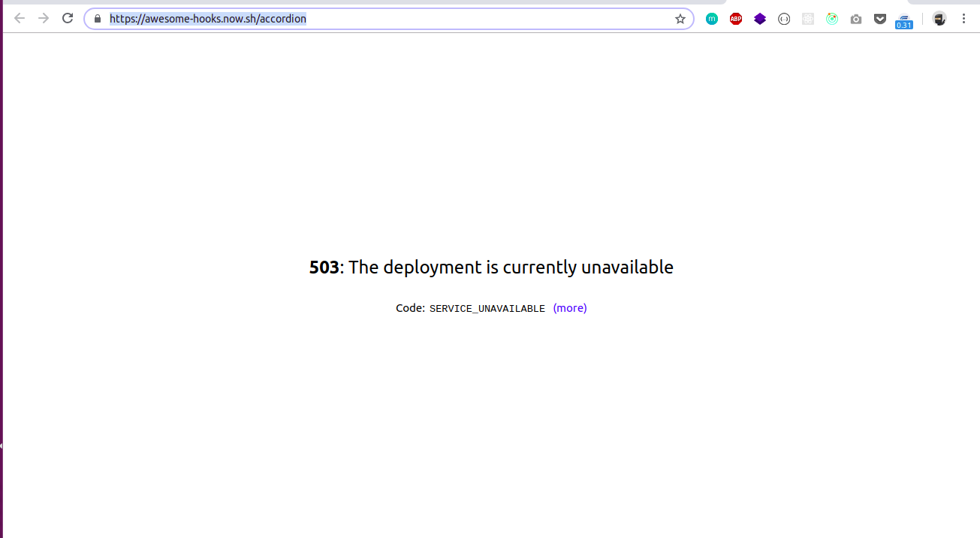The width and height of the screenshot is (980, 538).
Task: Click the 503 error heading text
Action: point(491,267)
